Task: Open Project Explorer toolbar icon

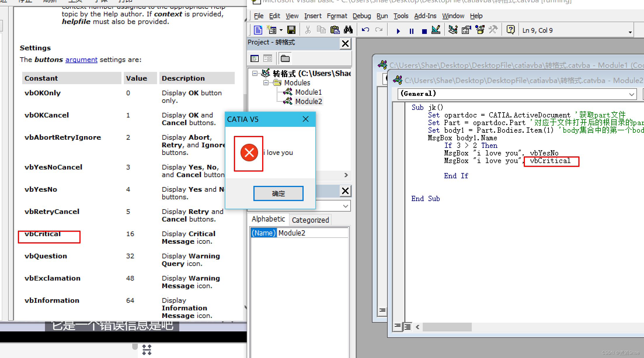Action: [453, 30]
